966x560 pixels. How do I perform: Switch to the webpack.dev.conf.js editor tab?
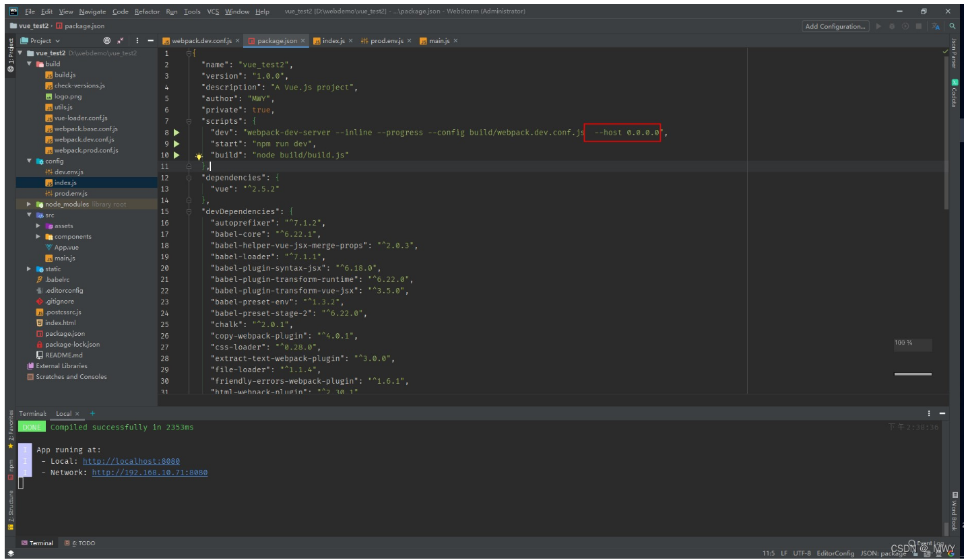point(201,40)
